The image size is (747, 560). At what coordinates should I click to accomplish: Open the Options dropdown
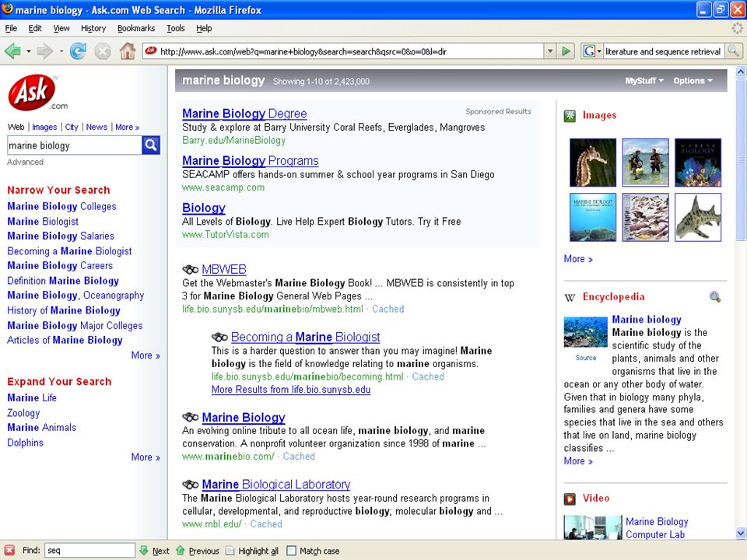click(x=693, y=81)
